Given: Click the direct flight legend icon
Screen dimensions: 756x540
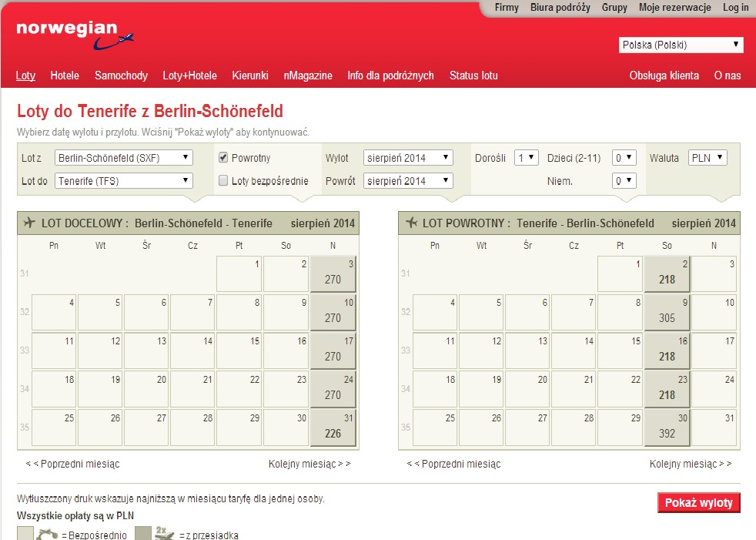Looking at the screenshot, I should coord(47,534).
